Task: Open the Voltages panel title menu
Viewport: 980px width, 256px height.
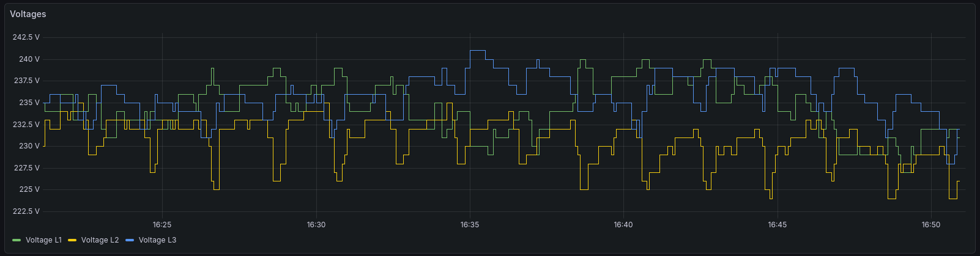Action: point(28,14)
